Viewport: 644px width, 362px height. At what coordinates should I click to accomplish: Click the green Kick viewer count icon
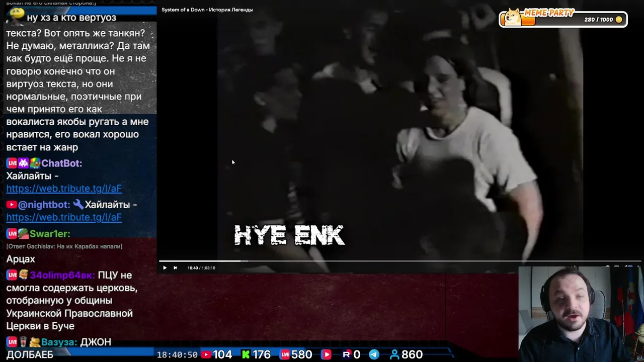246,354
